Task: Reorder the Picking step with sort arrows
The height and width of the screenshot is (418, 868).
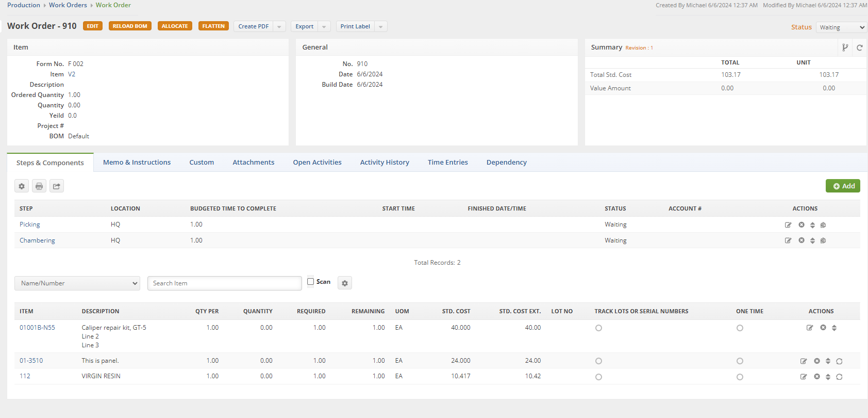Action: click(812, 225)
